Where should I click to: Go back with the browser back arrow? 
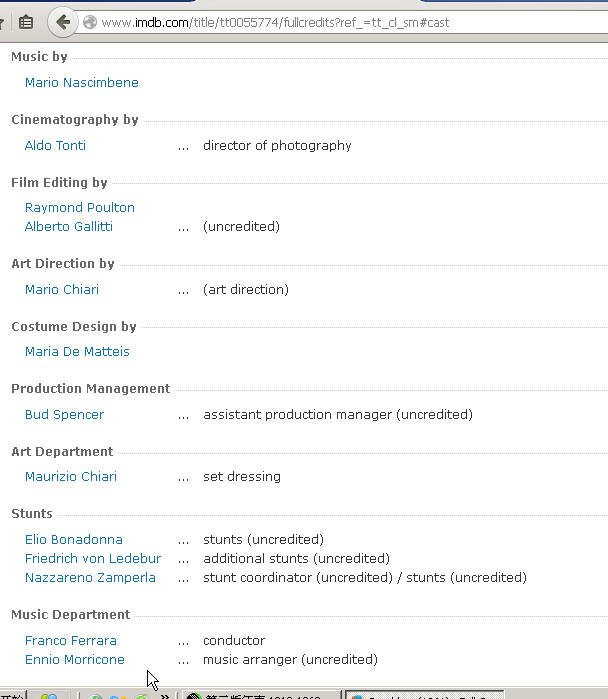coord(63,22)
